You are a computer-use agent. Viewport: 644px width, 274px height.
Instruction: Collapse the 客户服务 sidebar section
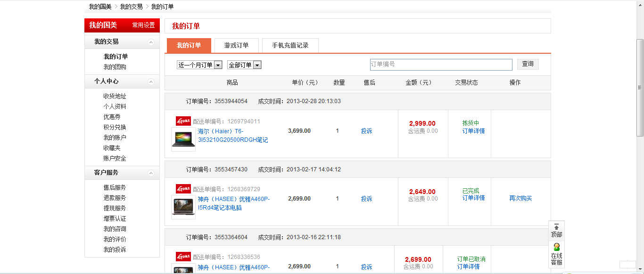(151, 173)
